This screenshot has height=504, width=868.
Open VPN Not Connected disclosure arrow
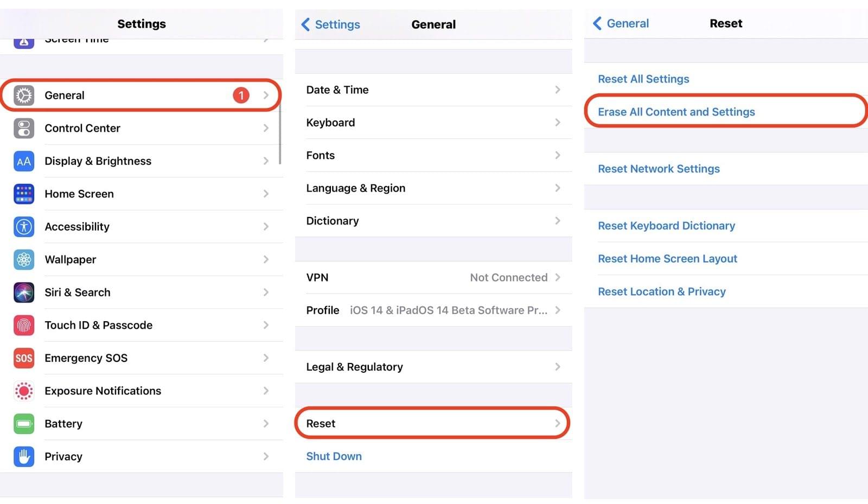(x=558, y=277)
